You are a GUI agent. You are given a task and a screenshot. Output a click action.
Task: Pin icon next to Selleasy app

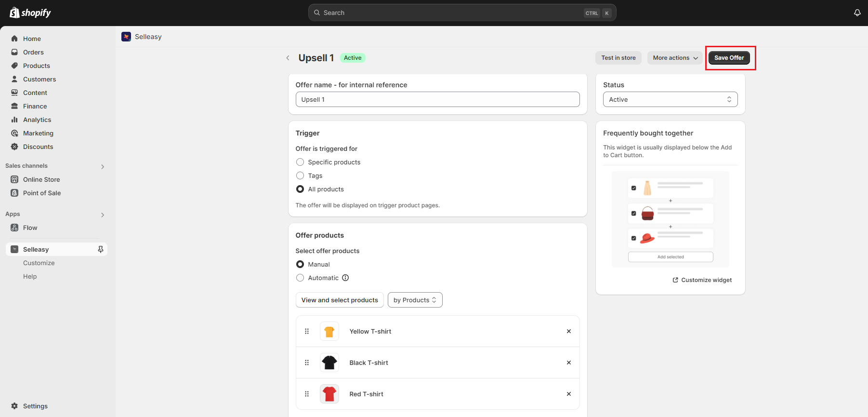tap(101, 249)
